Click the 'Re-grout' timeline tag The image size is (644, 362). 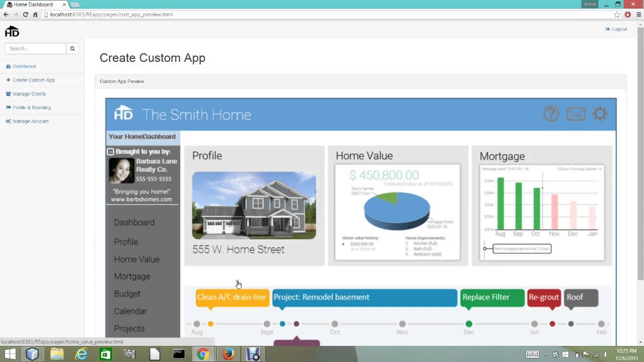point(544,297)
